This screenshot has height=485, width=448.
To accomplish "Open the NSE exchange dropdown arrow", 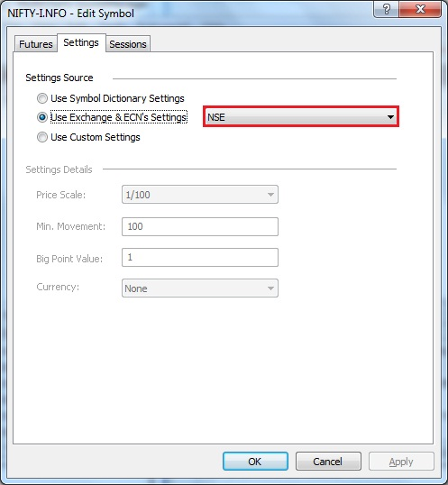I will point(390,117).
